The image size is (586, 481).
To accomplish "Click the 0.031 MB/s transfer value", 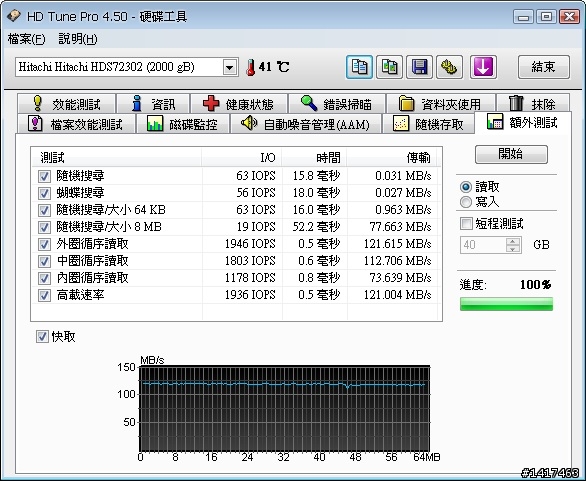I will 403,176.
